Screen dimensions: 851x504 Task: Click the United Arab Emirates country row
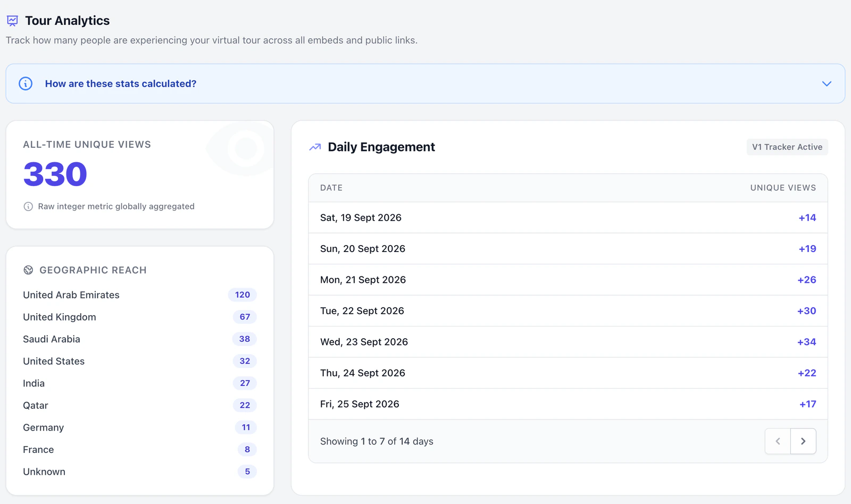pyautogui.click(x=140, y=295)
